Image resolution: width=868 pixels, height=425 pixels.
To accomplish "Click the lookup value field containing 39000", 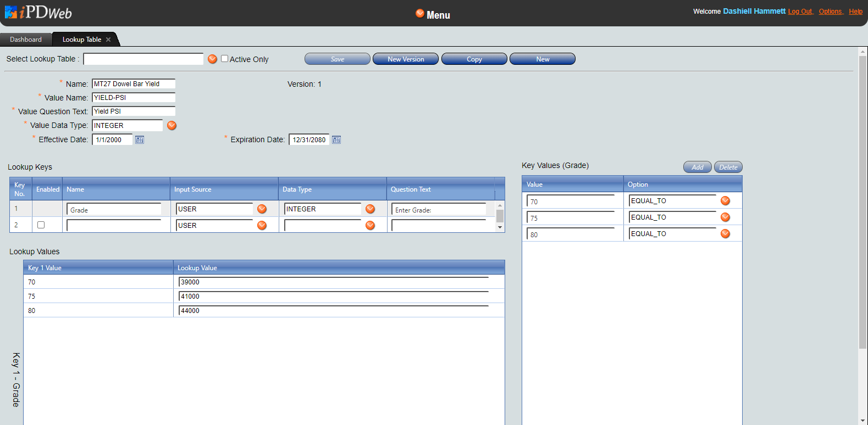I will 333,282.
